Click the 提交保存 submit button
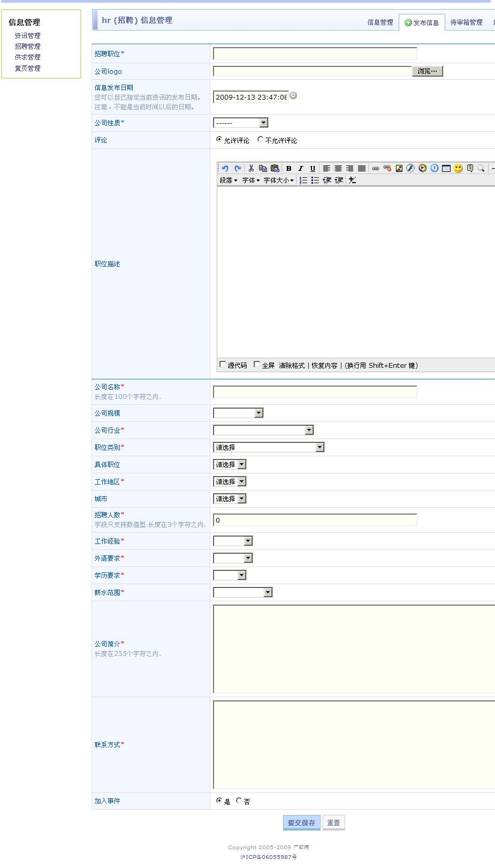The height and width of the screenshot is (868, 495). pos(302,823)
